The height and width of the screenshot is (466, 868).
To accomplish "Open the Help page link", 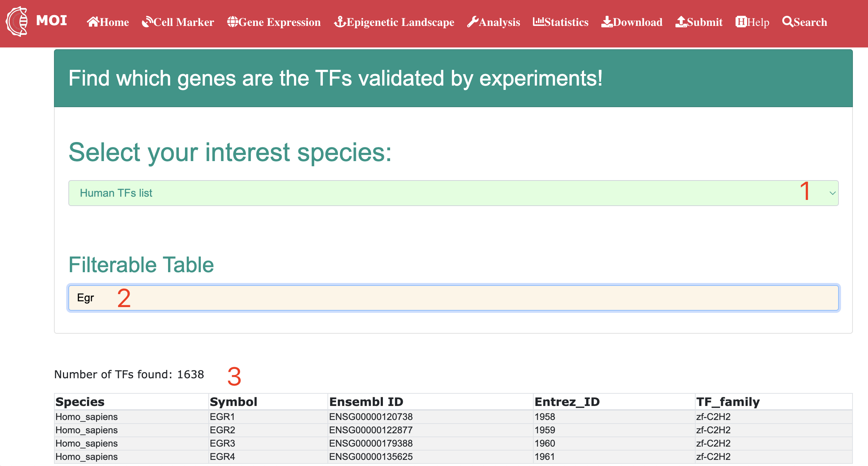I will 752,22.
